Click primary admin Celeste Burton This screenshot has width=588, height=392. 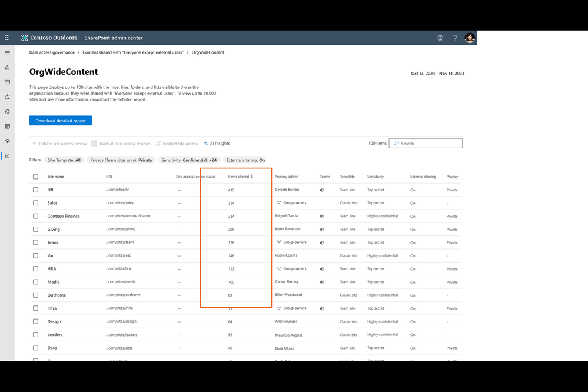coord(287,190)
